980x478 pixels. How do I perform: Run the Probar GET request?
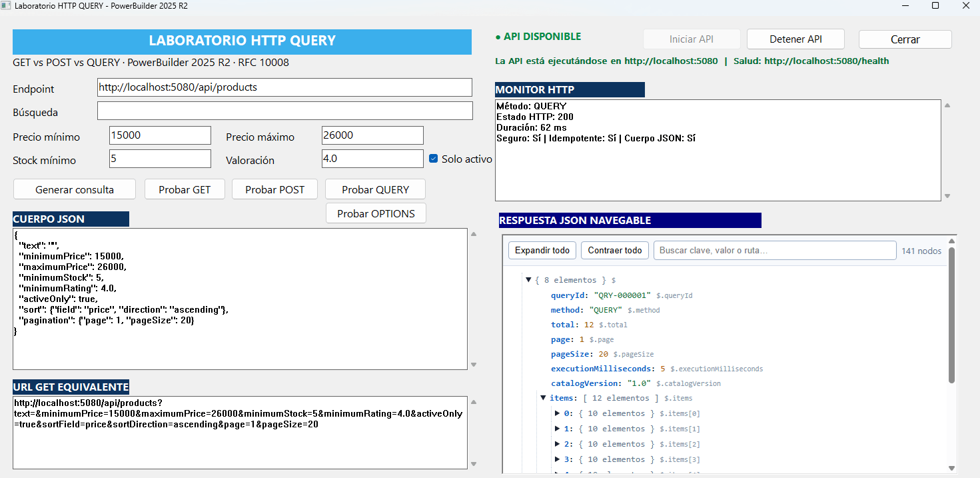(x=185, y=189)
